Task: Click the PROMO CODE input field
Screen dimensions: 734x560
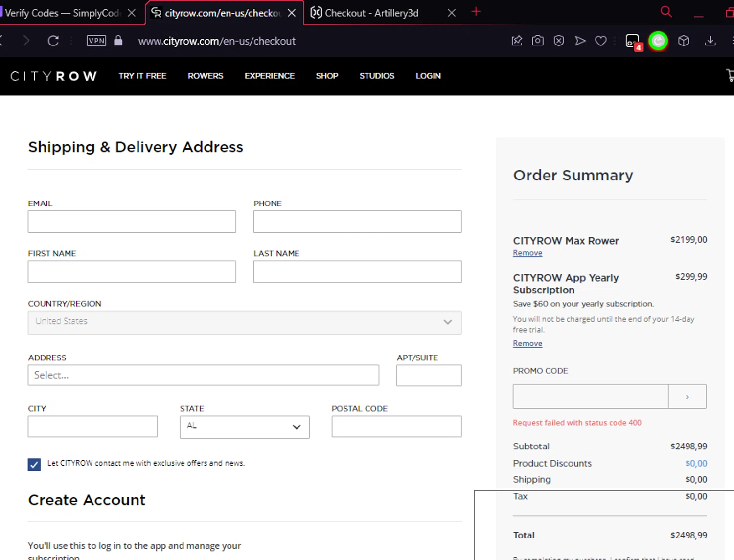Action: tap(591, 397)
